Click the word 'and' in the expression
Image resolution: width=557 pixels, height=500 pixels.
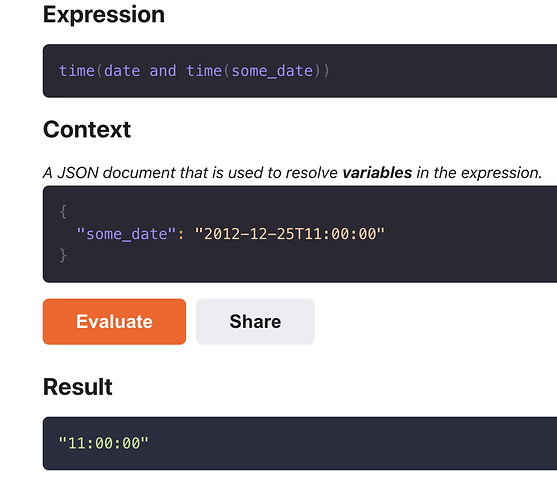tap(163, 71)
